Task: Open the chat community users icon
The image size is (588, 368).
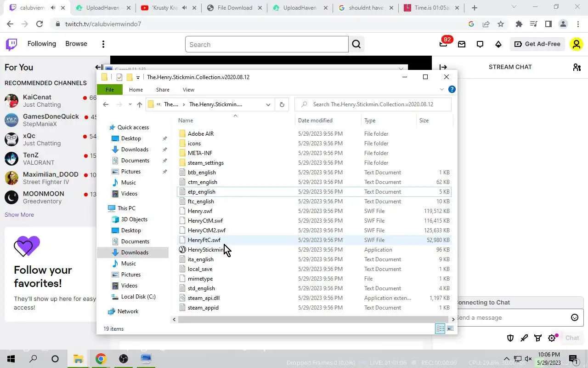Action: click(x=577, y=67)
